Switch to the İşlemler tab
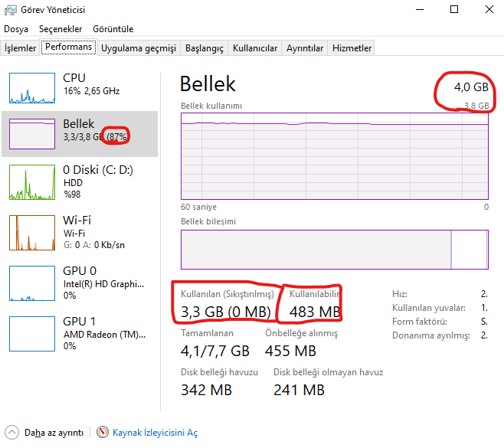 coord(21,48)
